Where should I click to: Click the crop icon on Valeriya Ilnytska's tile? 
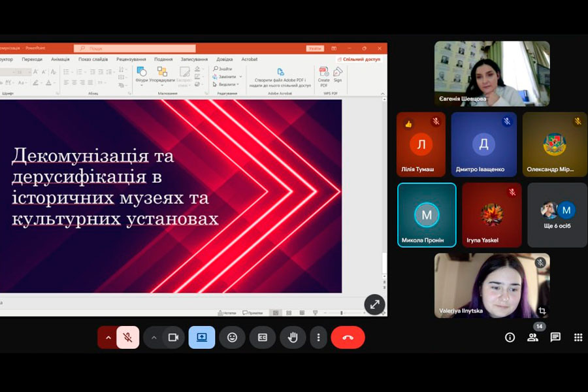pyautogui.click(x=542, y=310)
